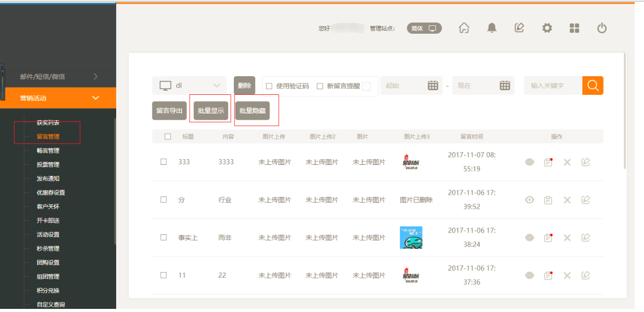Toggle visibility eye for message 分
This screenshot has height=312, width=644.
pos(529,200)
